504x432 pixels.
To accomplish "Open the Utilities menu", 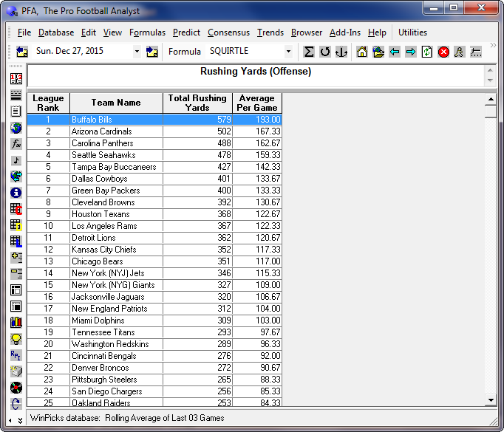I will 412,32.
